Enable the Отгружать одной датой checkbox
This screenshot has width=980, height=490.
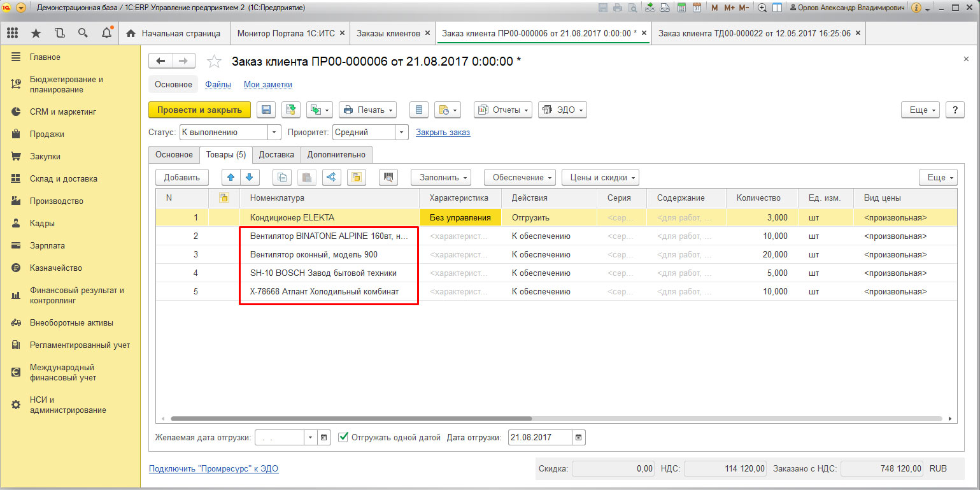pos(343,437)
